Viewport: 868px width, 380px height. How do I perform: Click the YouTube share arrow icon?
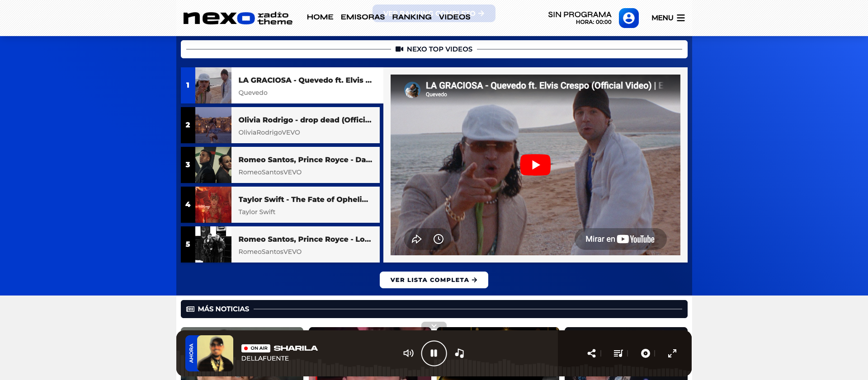click(x=416, y=239)
